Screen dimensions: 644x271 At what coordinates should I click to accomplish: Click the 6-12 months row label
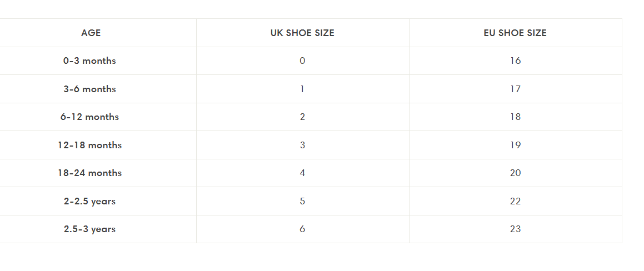pyautogui.click(x=89, y=117)
